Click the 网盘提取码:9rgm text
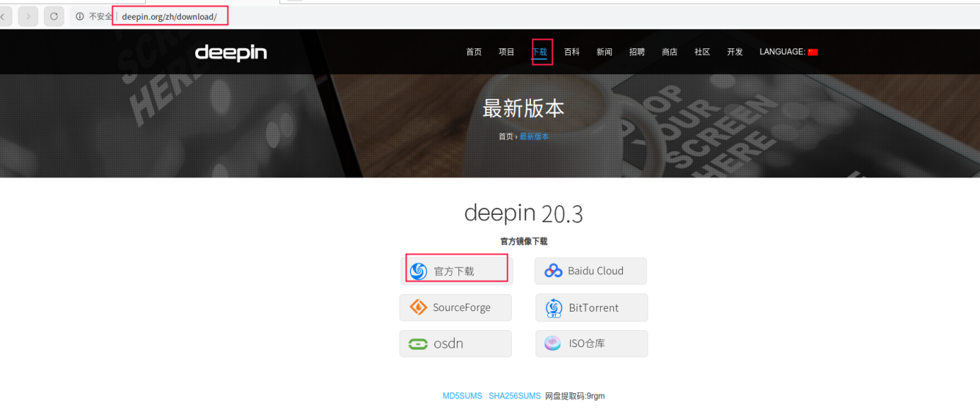This screenshot has width=980, height=410. (x=575, y=396)
